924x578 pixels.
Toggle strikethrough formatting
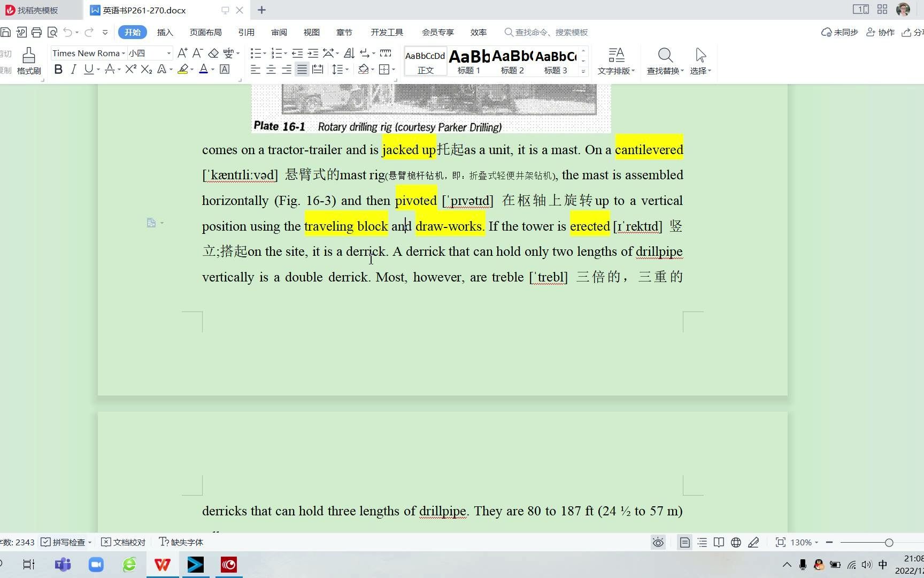[109, 69]
